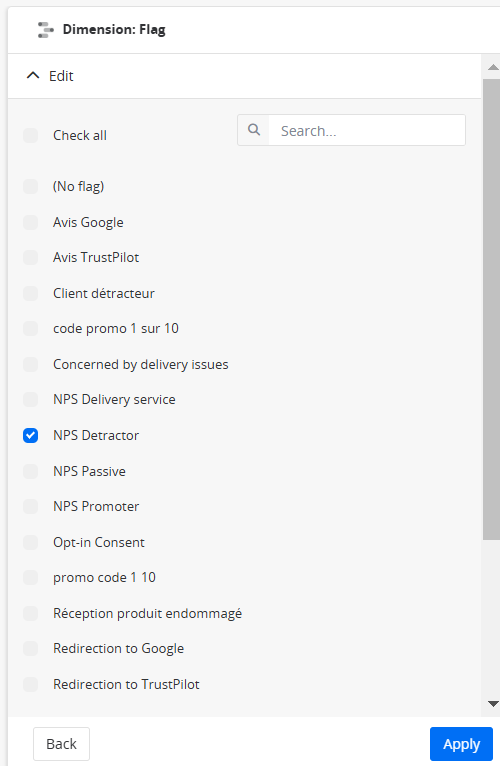Click the scrollbar down arrow
500x766 pixels.
tap(493, 704)
